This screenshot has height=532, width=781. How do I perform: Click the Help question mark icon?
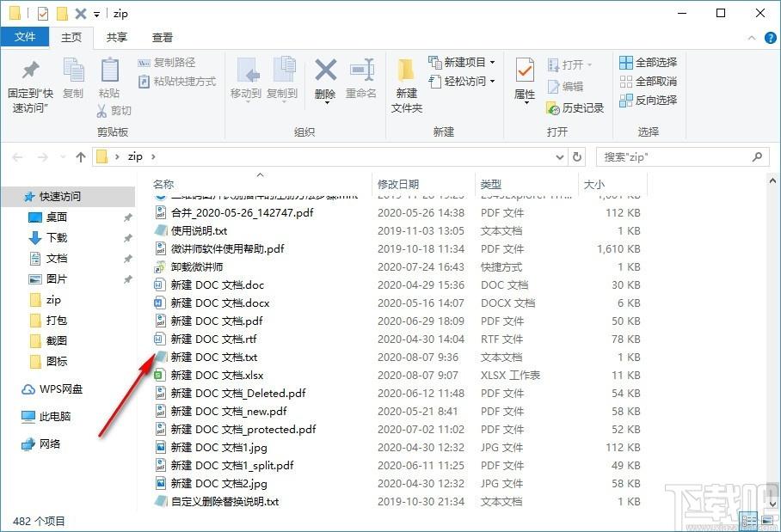coord(770,38)
